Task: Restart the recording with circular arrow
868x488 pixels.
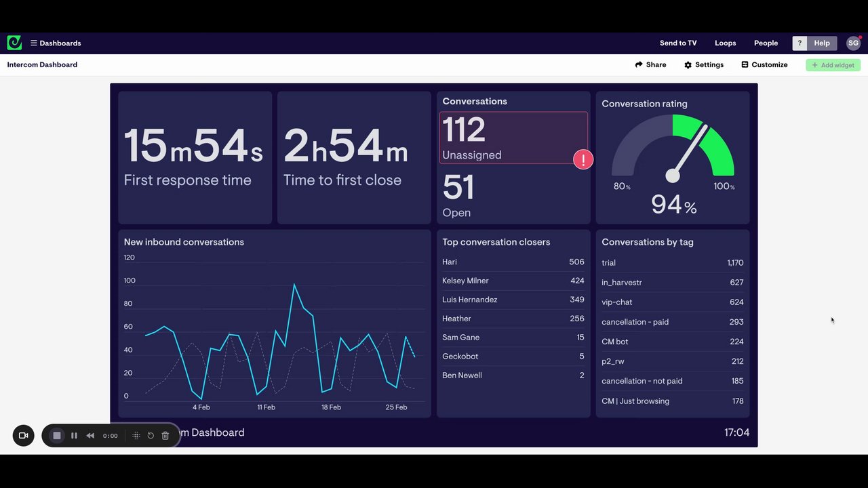Action: 151,435
